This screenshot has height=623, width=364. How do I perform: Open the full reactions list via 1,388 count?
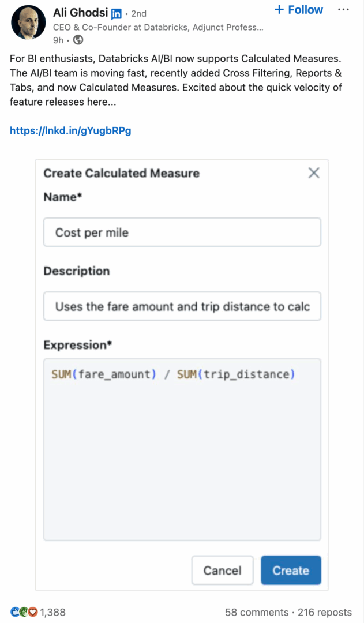coord(52,612)
